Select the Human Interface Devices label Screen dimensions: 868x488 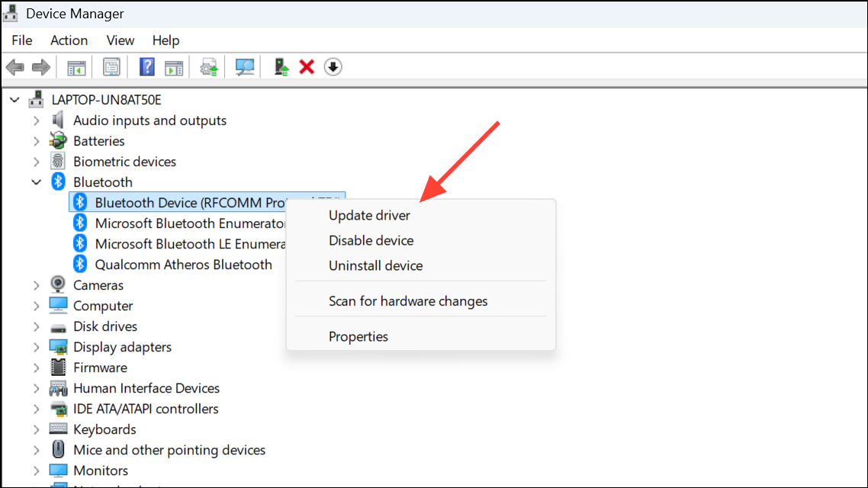pyautogui.click(x=146, y=388)
